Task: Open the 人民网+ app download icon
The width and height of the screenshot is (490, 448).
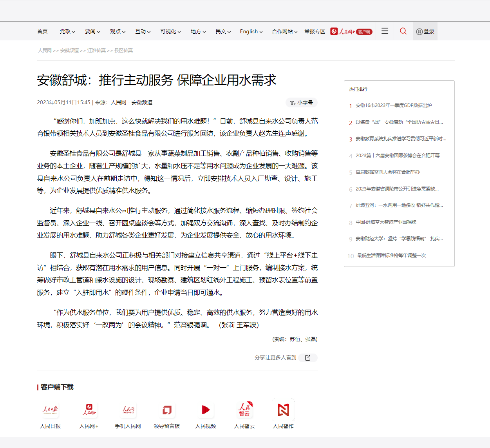Action: click(x=89, y=410)
